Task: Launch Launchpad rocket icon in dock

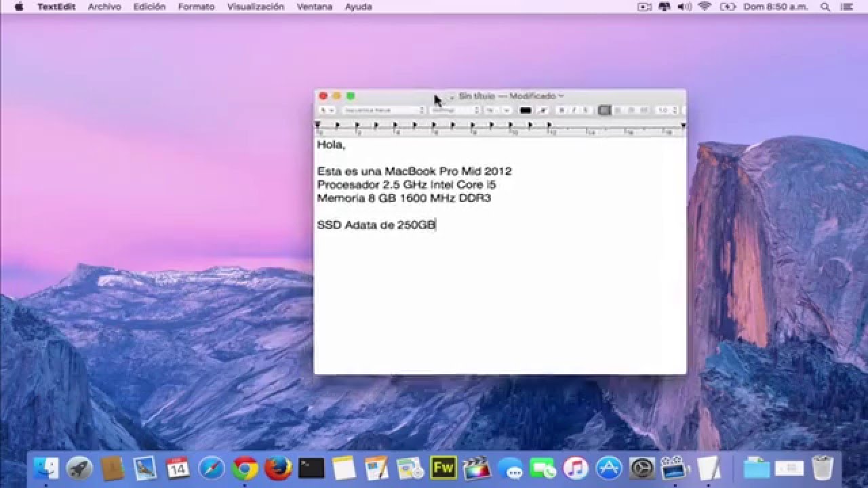Action: point(79,468)
